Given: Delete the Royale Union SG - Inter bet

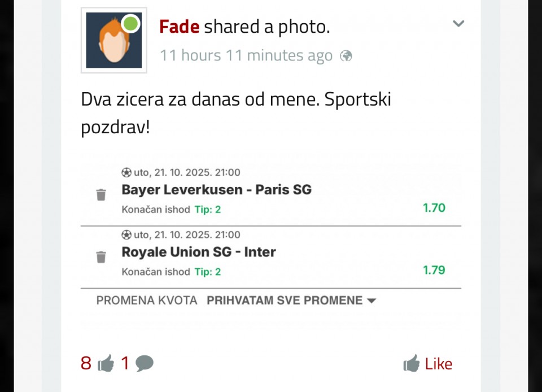Looking at the screenshot, I should pyautogui.click(x=101, y=257).
